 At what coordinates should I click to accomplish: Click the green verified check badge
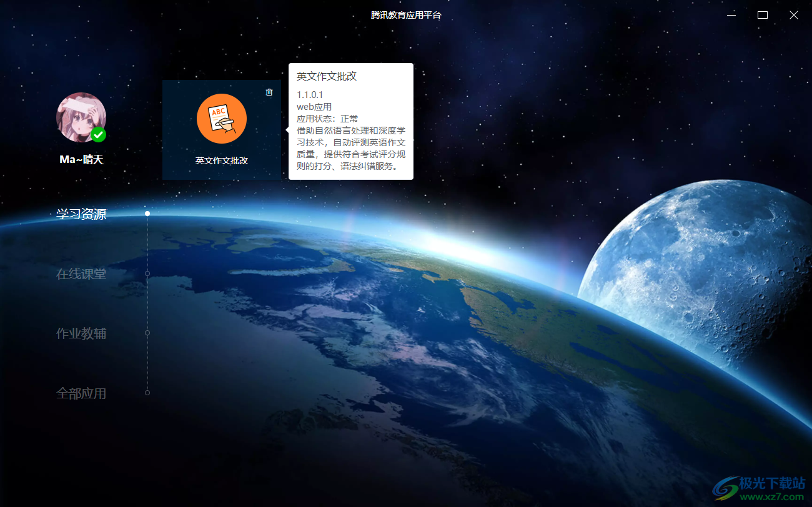tap(98, 134)
